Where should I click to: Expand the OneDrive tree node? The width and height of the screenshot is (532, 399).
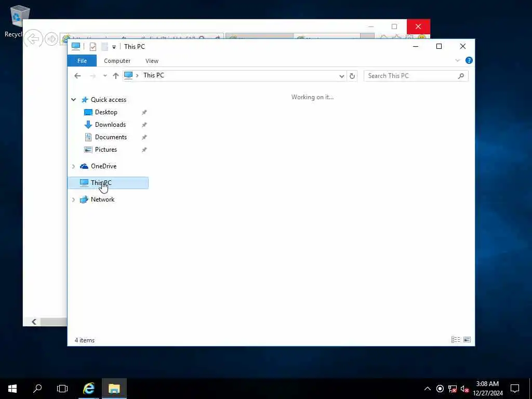[74, 166]
